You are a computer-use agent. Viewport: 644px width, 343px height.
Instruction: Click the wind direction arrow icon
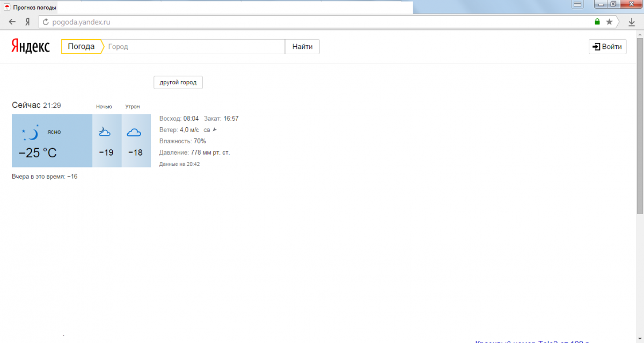[215, 129]
